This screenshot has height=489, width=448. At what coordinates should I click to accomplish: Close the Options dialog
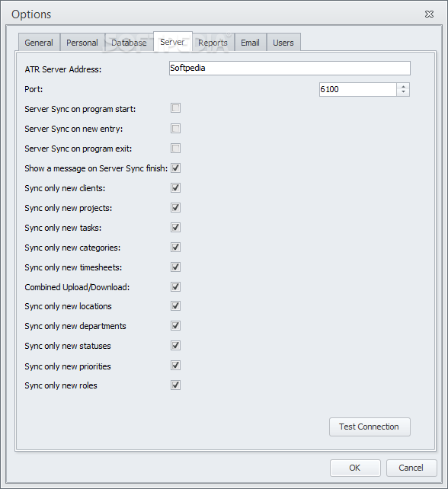click(x=429, y=14)
